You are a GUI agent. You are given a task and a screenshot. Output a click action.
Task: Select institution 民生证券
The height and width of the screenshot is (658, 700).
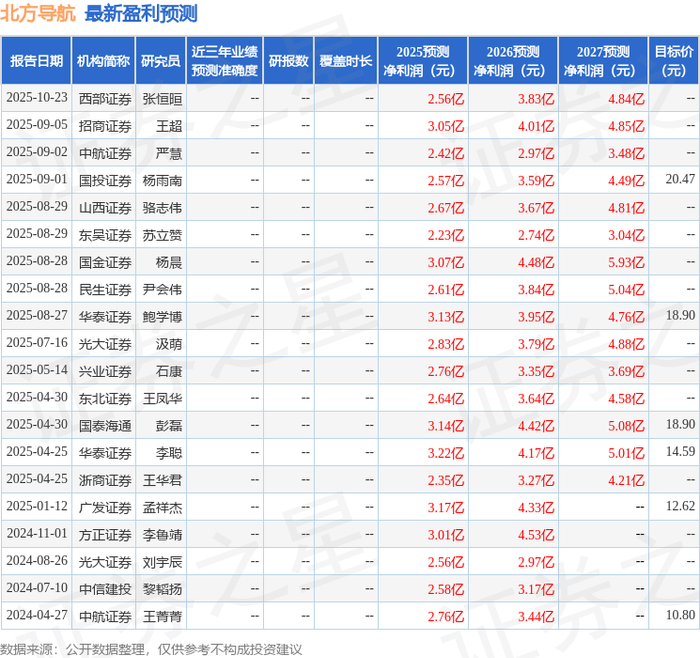click(x=105, y=289)
